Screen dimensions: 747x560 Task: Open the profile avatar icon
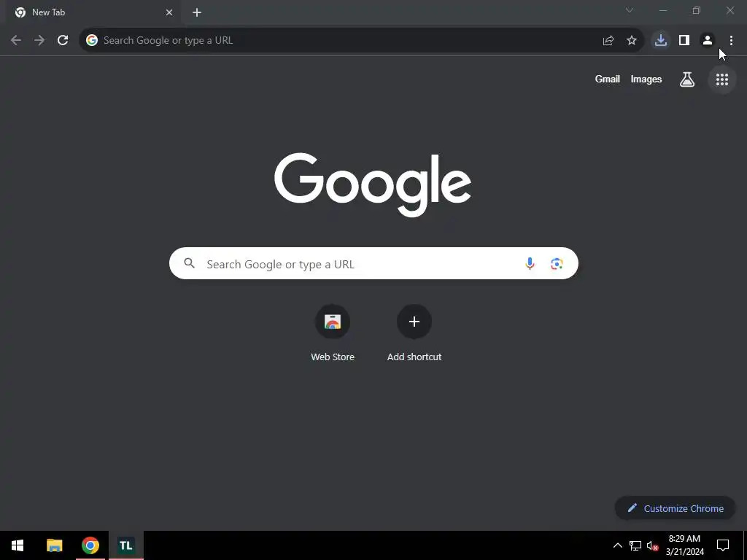pyautogui.click(x=708, y=41)
